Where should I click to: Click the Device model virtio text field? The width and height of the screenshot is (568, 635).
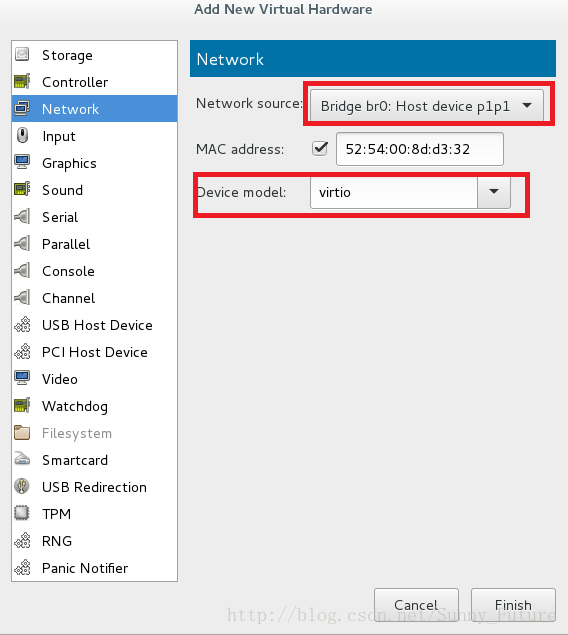click(x=394, y=192)
